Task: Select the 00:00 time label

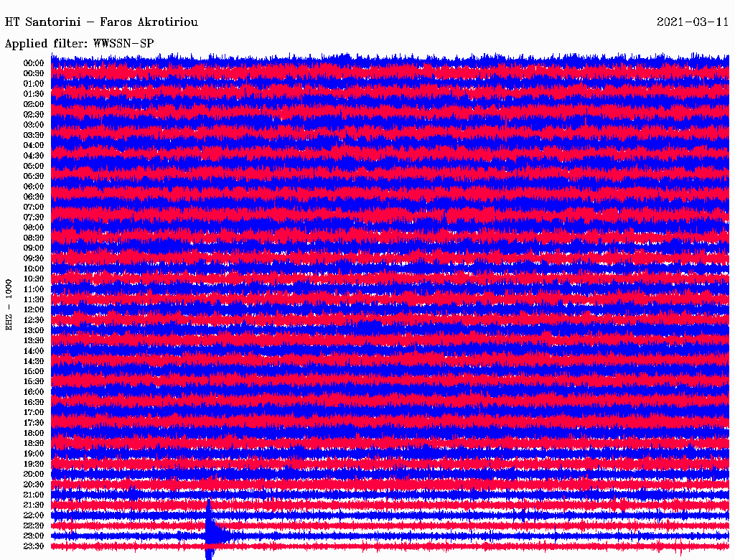Action: click(x=34, y=63)
